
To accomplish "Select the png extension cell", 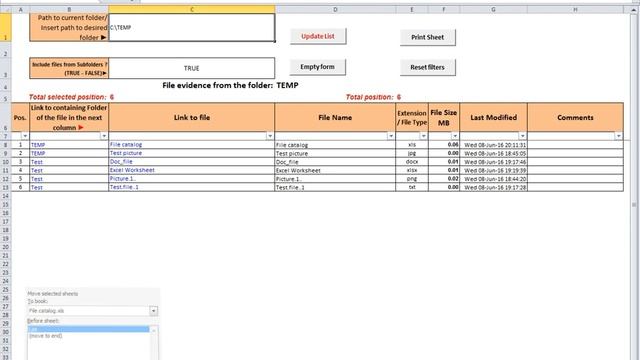I will click(412, 179).
